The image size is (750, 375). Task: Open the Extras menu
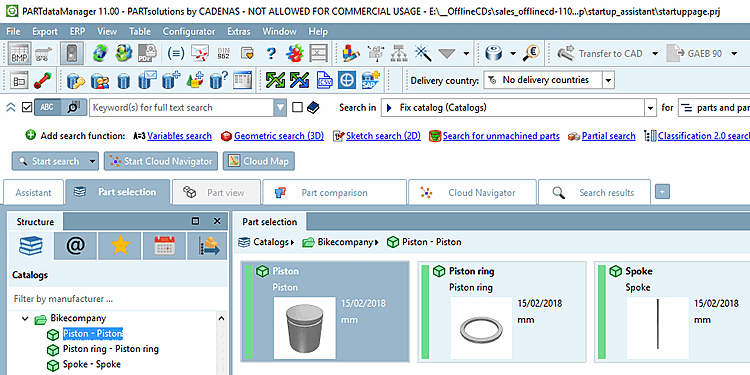[239, 32]
